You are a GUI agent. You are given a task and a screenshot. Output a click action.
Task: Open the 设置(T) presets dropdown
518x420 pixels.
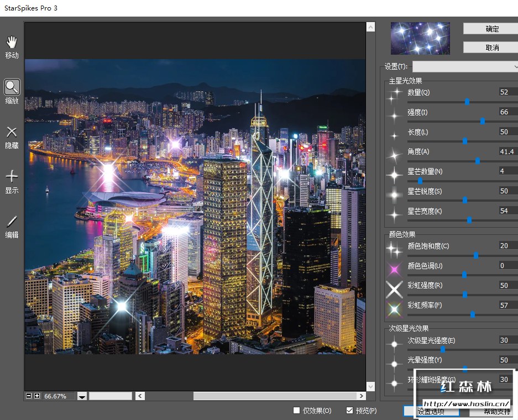click(465, 66)
